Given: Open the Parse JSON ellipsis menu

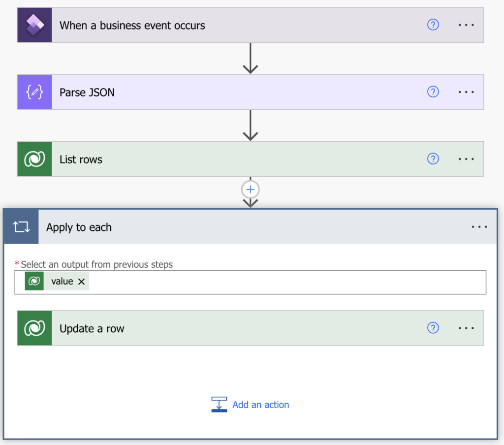Looking at the screenshot, I should coord(466,92).
